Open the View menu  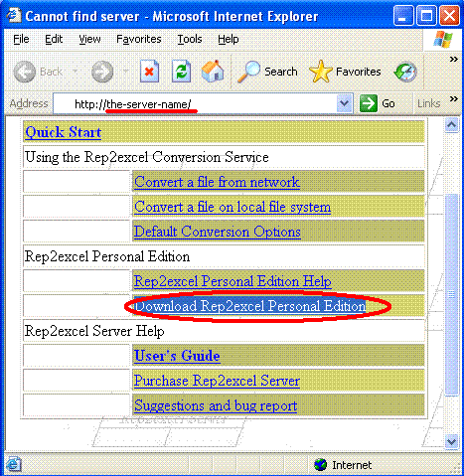click(89, 39)
